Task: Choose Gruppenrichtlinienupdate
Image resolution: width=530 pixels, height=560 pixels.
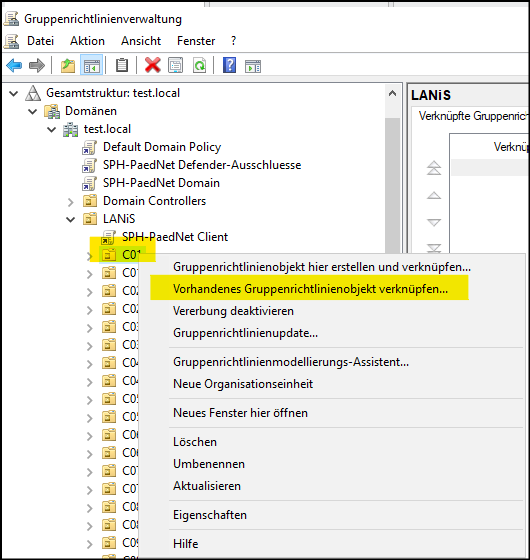Action: click(332, 333)
